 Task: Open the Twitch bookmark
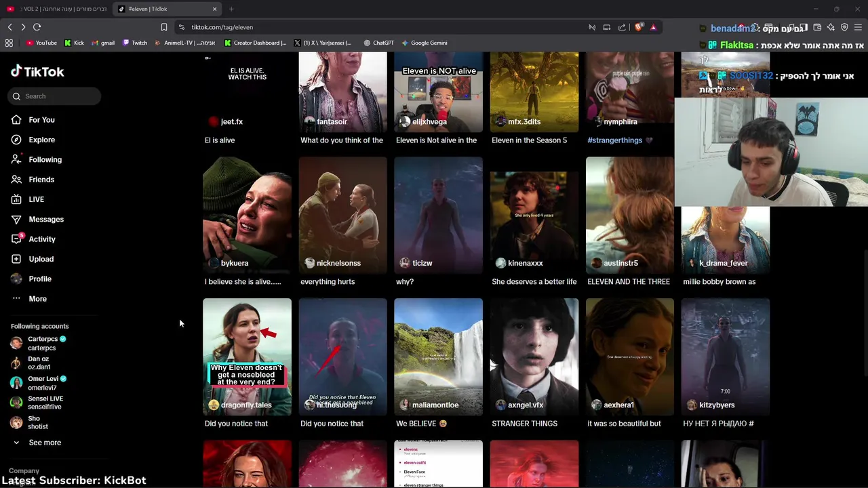tap(134, 43)
